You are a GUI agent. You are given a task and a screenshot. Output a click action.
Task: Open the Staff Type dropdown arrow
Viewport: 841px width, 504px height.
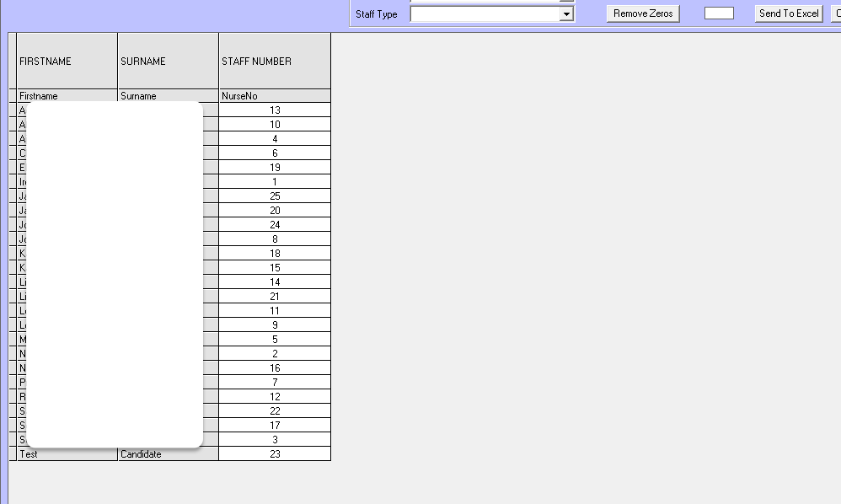coord(567,14)
